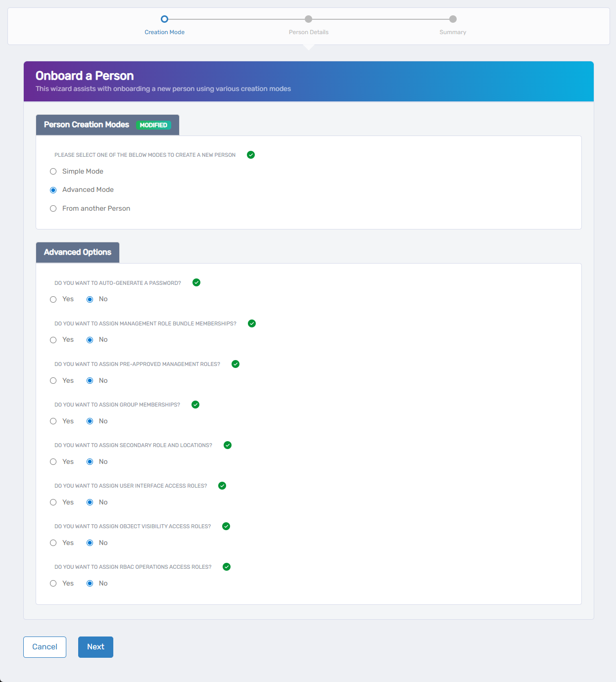Click the green check beside RBAC operations access question
This screenshot has height=682, width=616.
tap(227, 567)
